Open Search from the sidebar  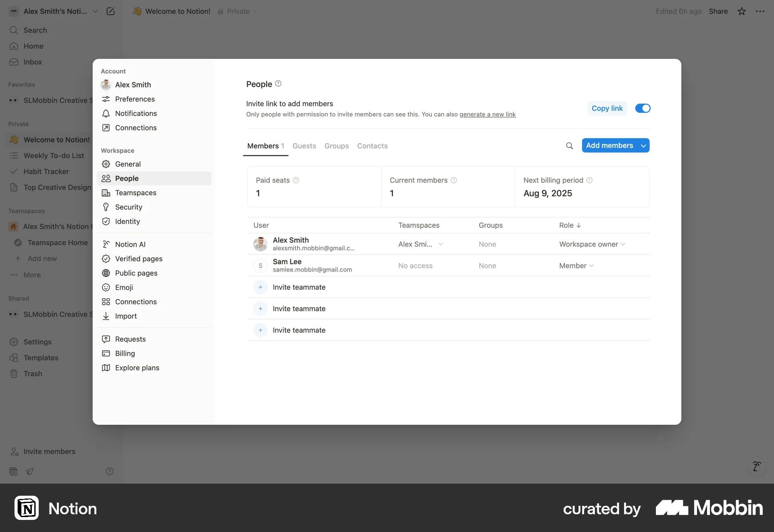(35, 30)
